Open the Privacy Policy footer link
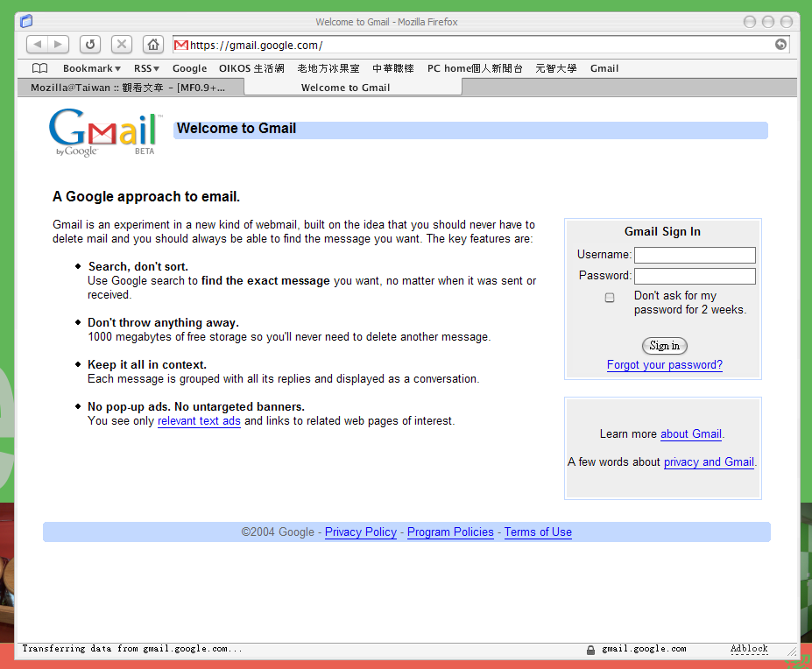 coord(360,532)
